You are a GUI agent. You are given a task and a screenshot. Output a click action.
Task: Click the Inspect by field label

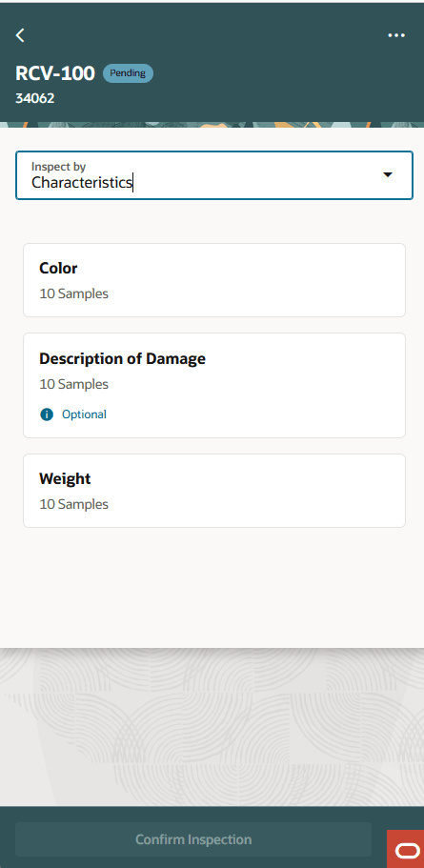tap(58, 166)
